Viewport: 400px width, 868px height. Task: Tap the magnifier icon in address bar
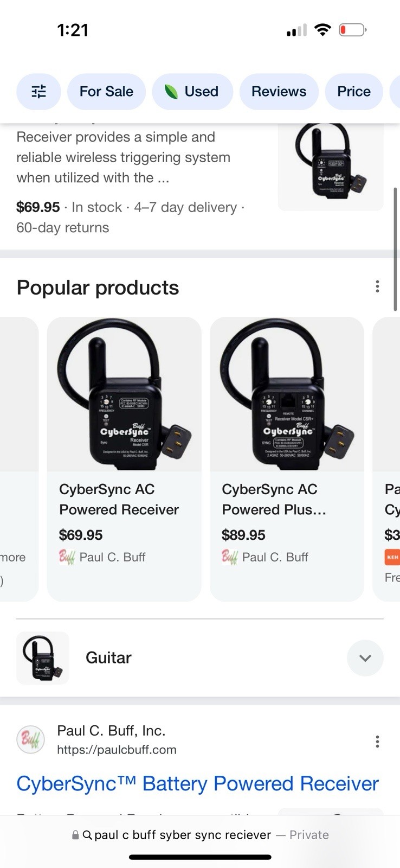tap(87, 835)
